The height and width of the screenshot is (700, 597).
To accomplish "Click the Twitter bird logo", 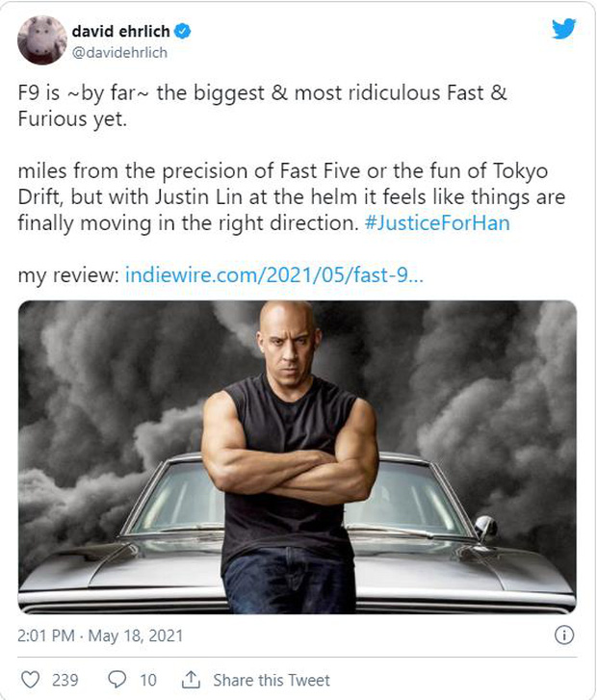I will coord(563,29).
